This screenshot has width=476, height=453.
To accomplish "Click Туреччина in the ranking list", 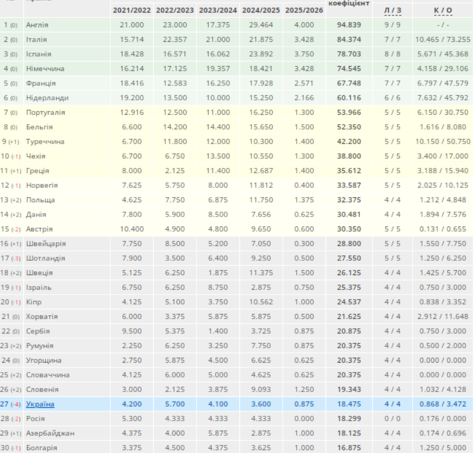I will coord(45,142).
